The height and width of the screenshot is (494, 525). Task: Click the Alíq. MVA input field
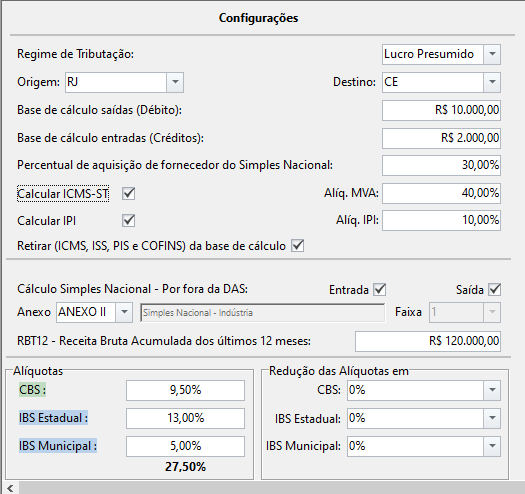pyautogui.click(x=441, y=193)
